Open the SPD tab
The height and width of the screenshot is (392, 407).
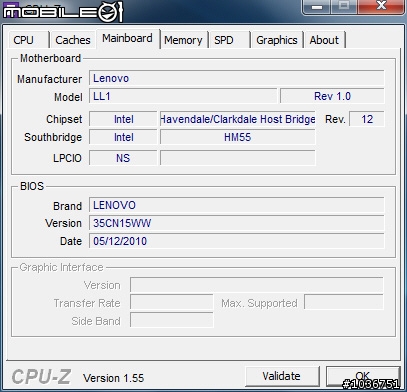coord(229,40)
